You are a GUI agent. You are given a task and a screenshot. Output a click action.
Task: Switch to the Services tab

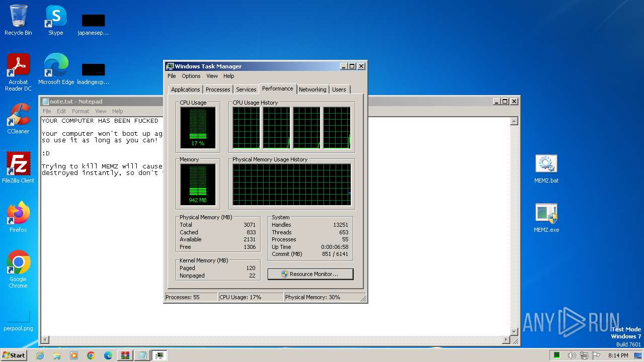pyautogui.click(x=246, y=89)
